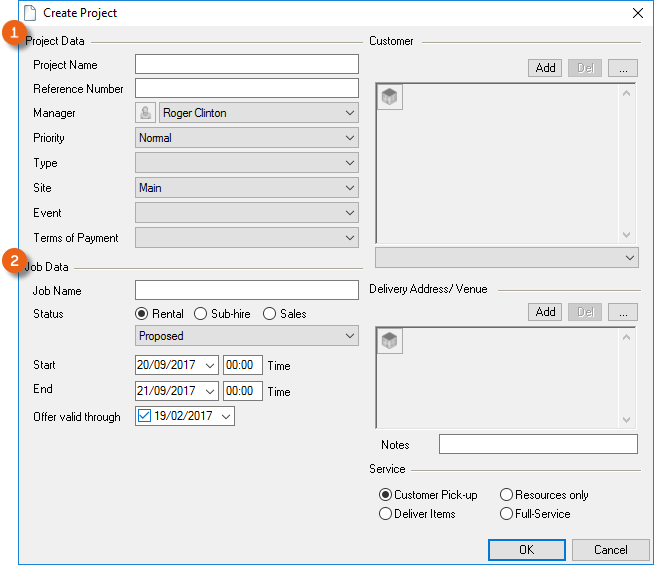The image size is (654, 565).
Task: Open the Start date picker dropdown
Action: coord(208,366)
